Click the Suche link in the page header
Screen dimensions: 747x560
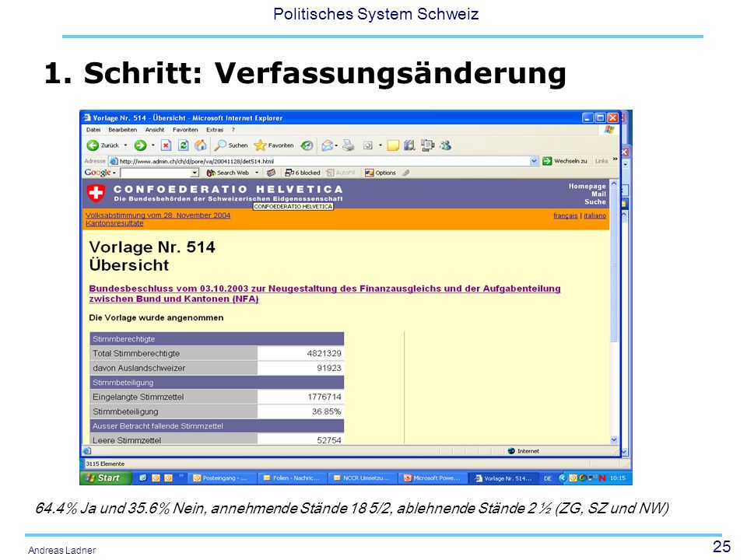click(595, 202)
